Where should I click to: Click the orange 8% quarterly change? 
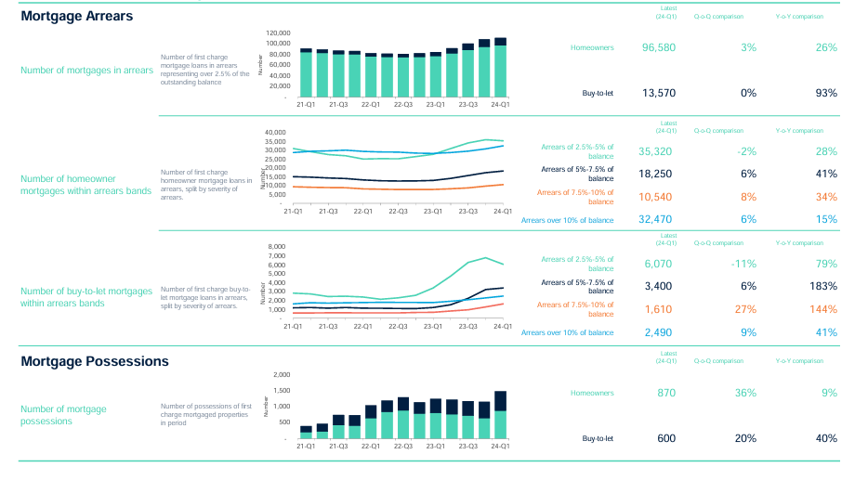tap(748, 197)
